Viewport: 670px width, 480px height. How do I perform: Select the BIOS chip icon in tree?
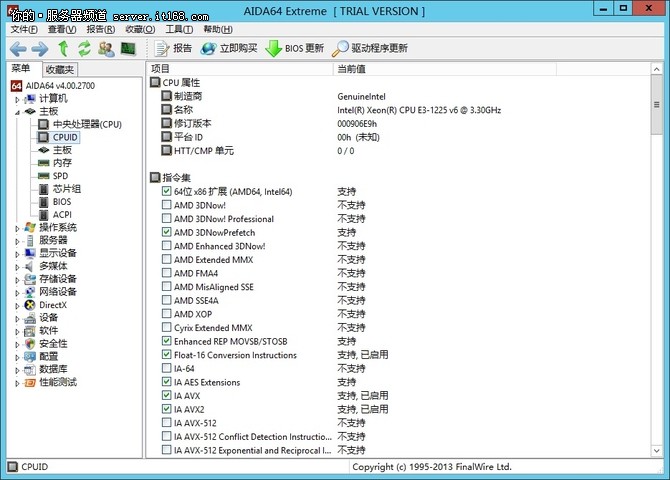(x=43, y=202)
